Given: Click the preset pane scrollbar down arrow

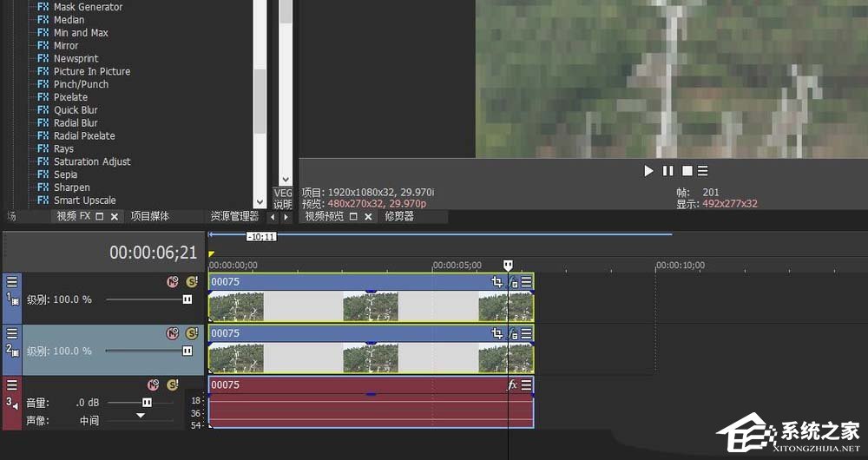Looking at the screenshot, I should [x=285, y=180].
